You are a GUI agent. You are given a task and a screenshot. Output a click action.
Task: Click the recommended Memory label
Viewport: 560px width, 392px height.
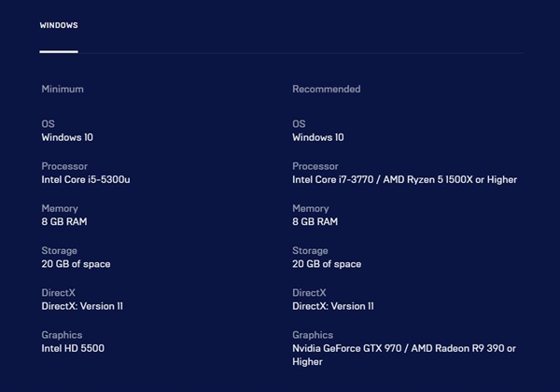tap(311, 208)
